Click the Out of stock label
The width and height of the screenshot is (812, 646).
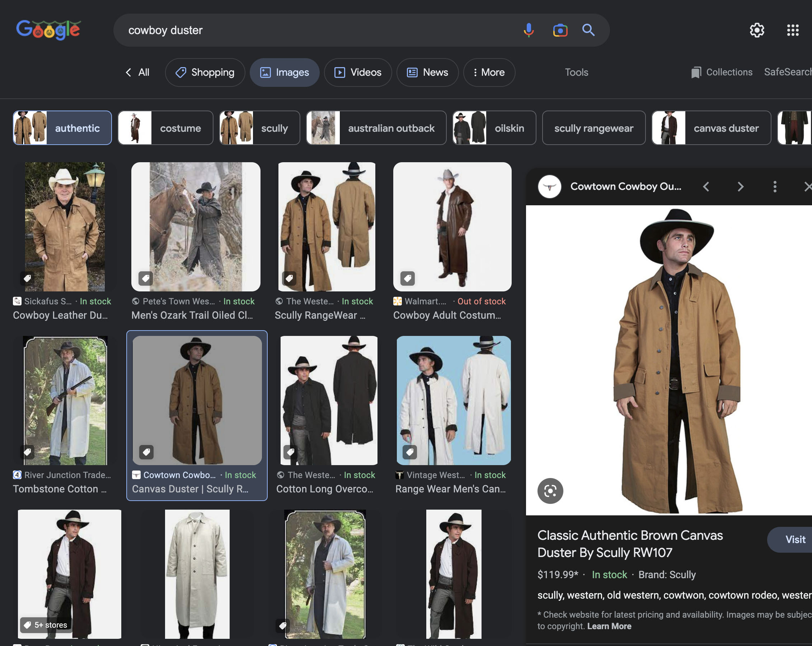point(481,301)
